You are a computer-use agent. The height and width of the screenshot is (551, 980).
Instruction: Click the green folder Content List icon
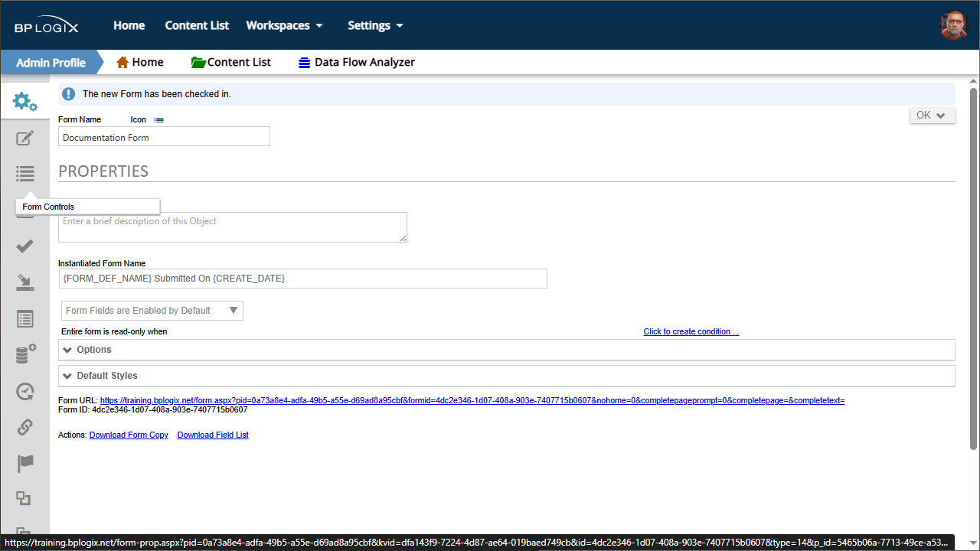[198, 62]
